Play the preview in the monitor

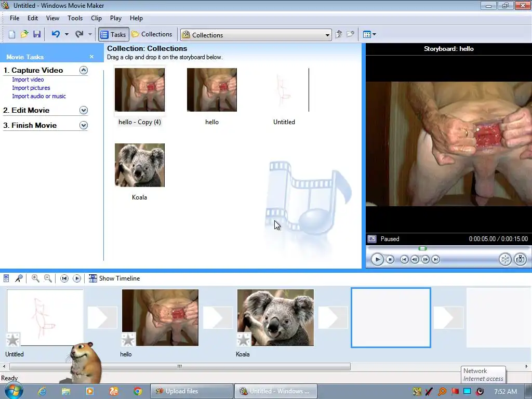tap(377, 260)
